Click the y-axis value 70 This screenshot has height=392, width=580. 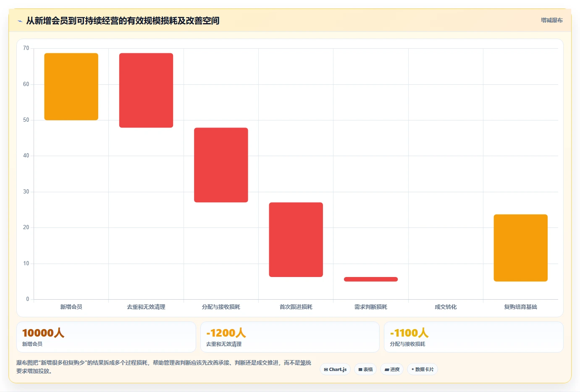point(26,48)
